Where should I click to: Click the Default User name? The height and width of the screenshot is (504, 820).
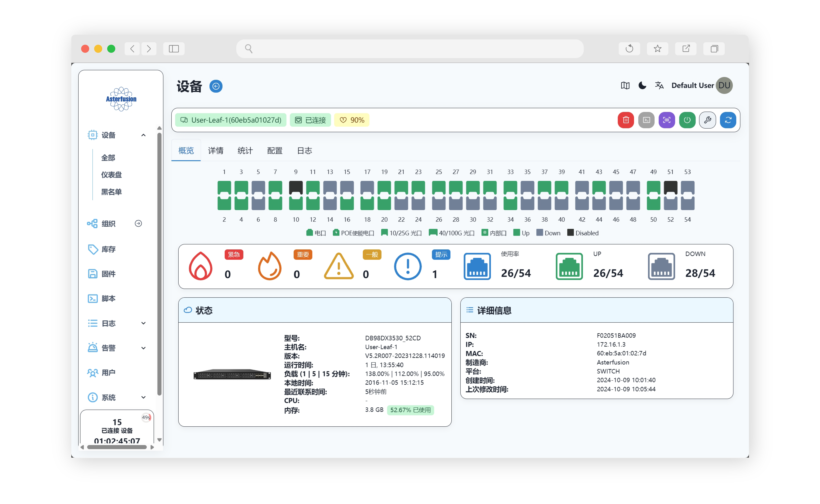click(692, 86)
